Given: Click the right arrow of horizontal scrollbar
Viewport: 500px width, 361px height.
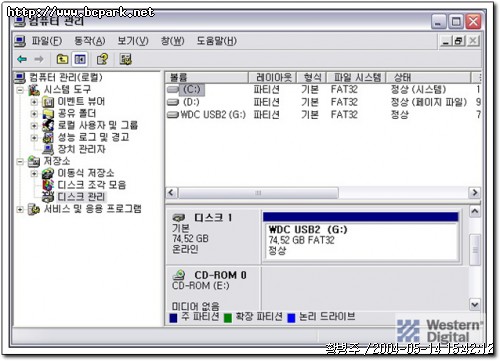Looking at the screenshot, I should tap(475, 193).
